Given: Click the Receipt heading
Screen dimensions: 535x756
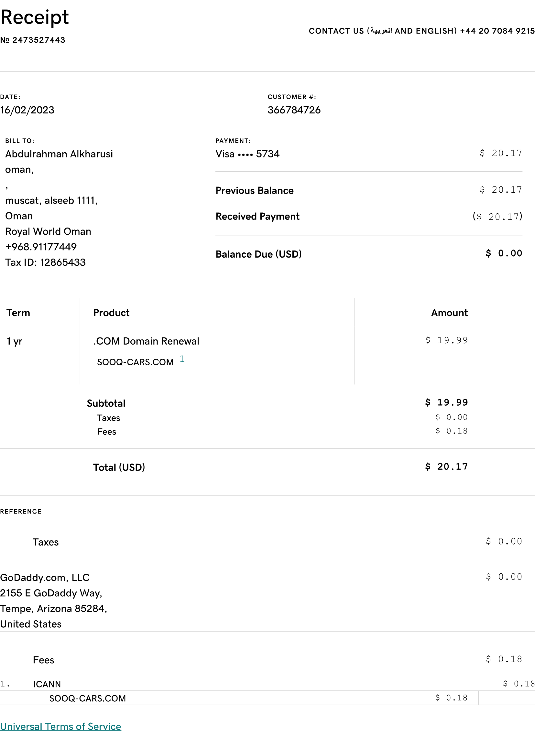Looking at the screenshot, I should (35, 17).
